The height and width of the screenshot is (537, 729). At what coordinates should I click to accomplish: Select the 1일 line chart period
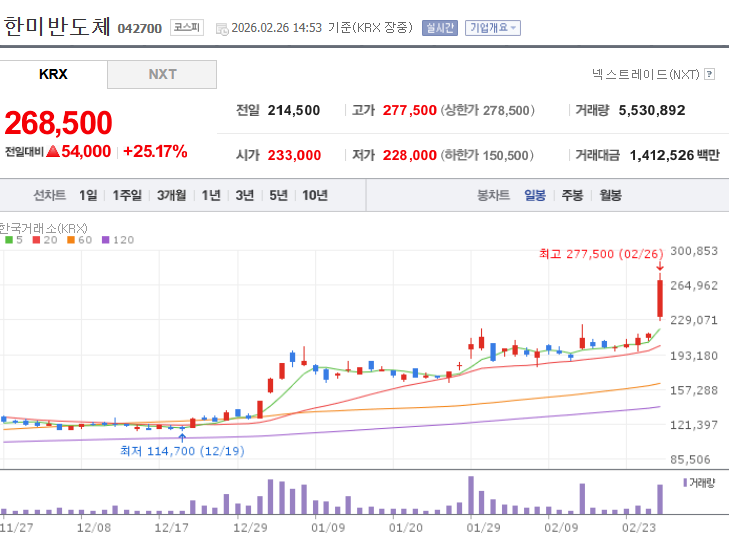point(88,195)
